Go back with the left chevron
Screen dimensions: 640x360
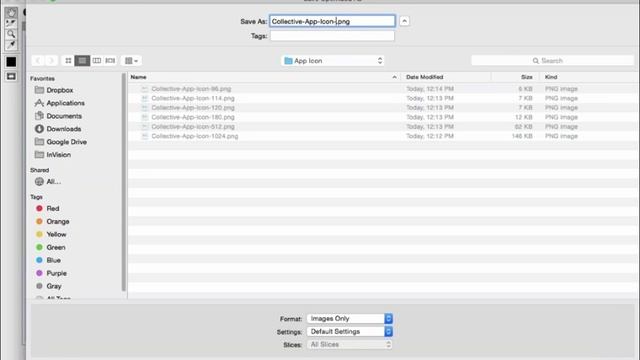[x=38, y=61]
